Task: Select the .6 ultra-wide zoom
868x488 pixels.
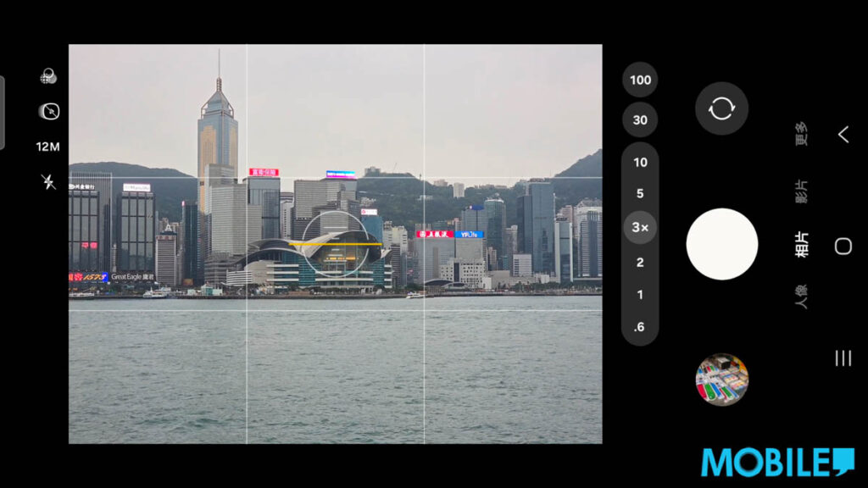Action: pyautogui.click(x=640, y=328)
